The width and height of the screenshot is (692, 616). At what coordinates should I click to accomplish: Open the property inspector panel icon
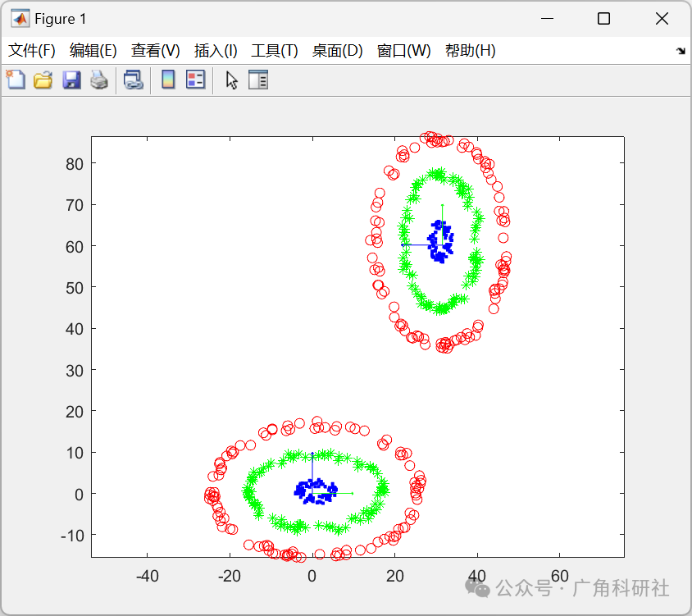click(x=258, y=80)
